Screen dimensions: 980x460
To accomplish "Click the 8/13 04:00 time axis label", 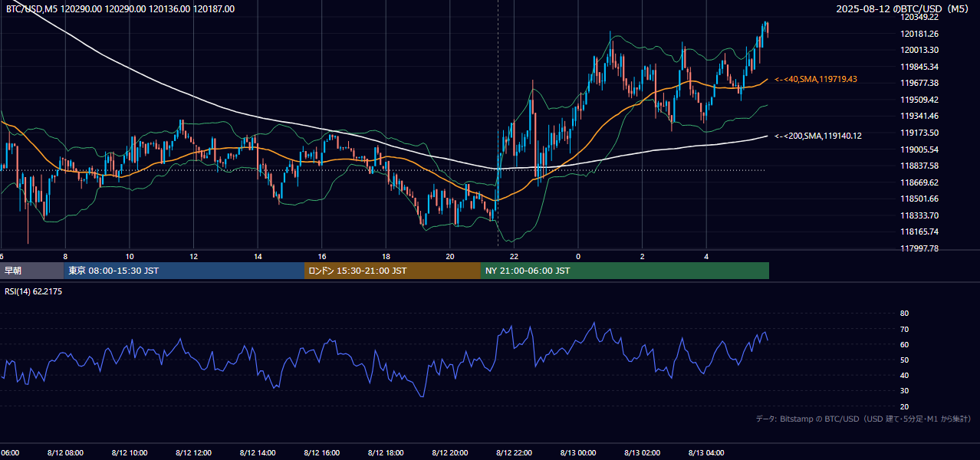I will pyautogui.click(x=707, y=452).
